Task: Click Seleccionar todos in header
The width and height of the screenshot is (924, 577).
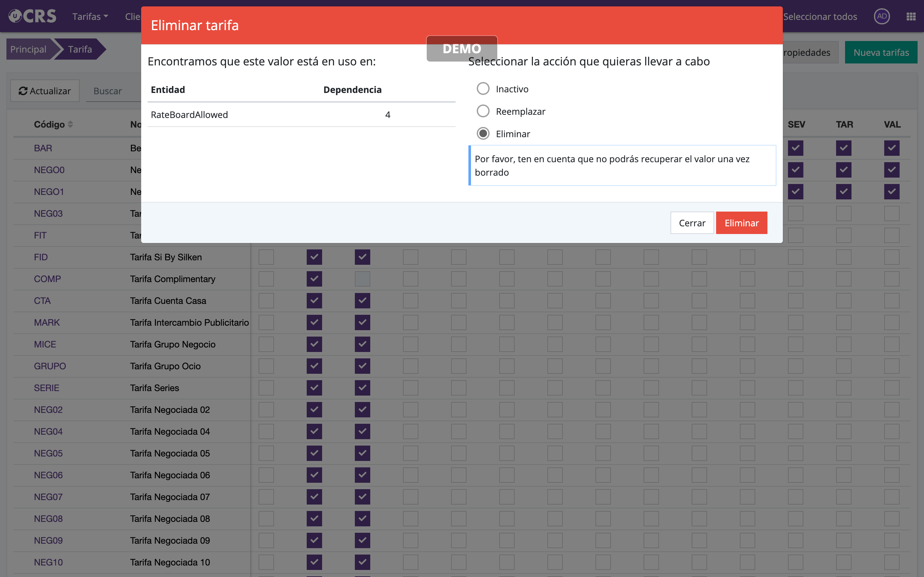Action: pyautogui.click(x=820, y=16)
